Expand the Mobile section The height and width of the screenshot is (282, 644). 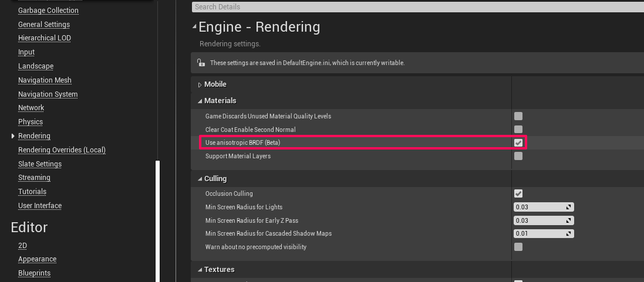tap(200, 84)
